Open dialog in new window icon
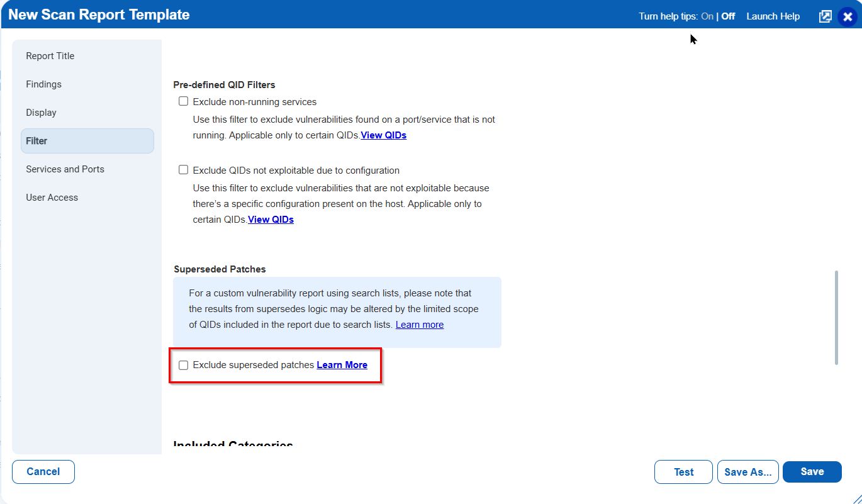This screenshot has width=862, height=504. coord(825,17)
